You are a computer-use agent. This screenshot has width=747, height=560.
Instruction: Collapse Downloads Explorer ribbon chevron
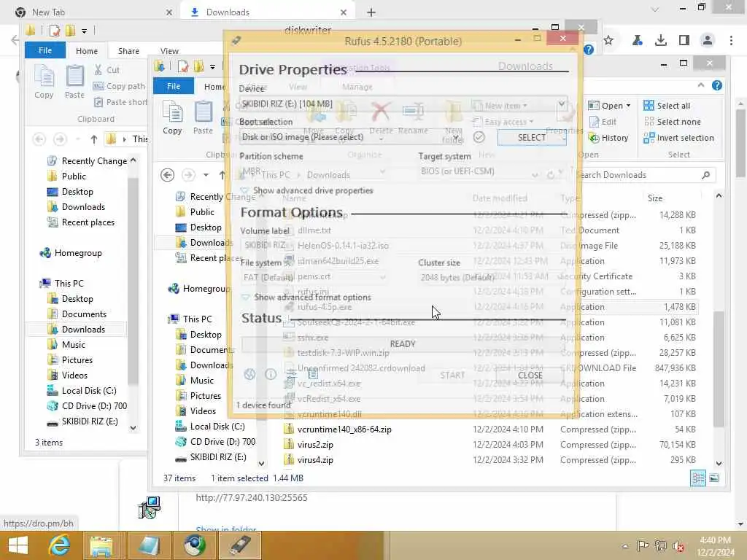pos(700,85)
